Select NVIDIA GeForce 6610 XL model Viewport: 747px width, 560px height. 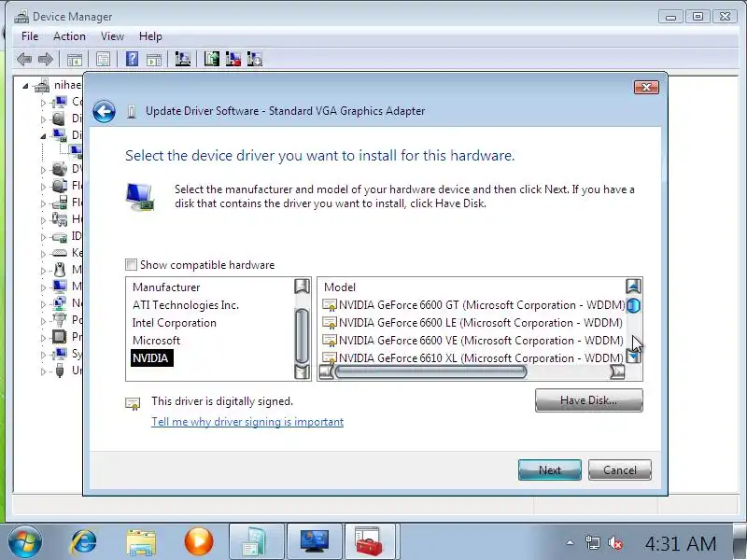tap(473, 357)
